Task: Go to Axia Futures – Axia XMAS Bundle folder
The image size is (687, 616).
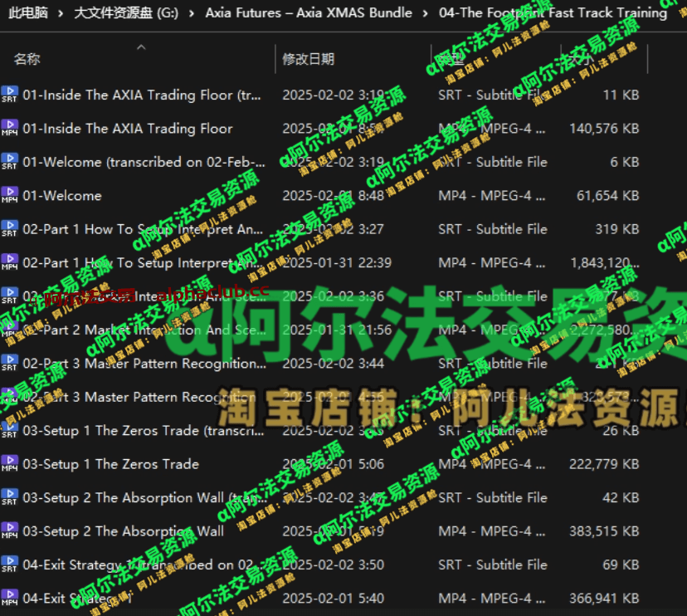Action: [308, 13]
